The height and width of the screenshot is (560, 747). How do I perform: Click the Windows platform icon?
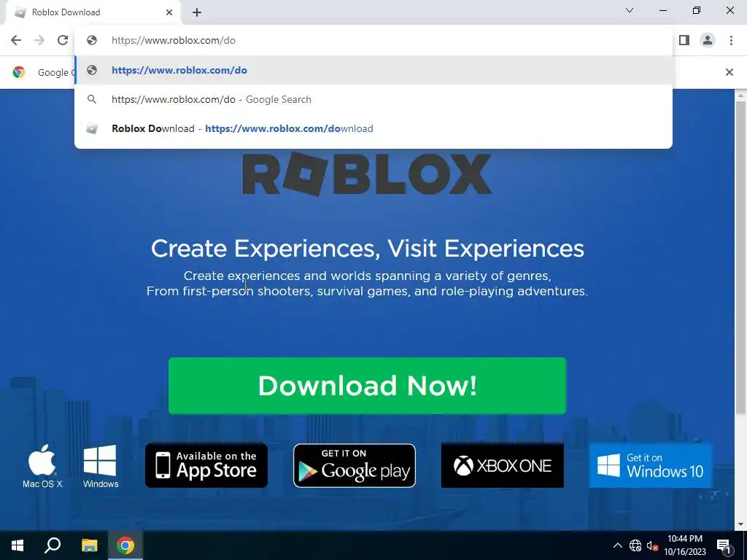tap(101, 466)
